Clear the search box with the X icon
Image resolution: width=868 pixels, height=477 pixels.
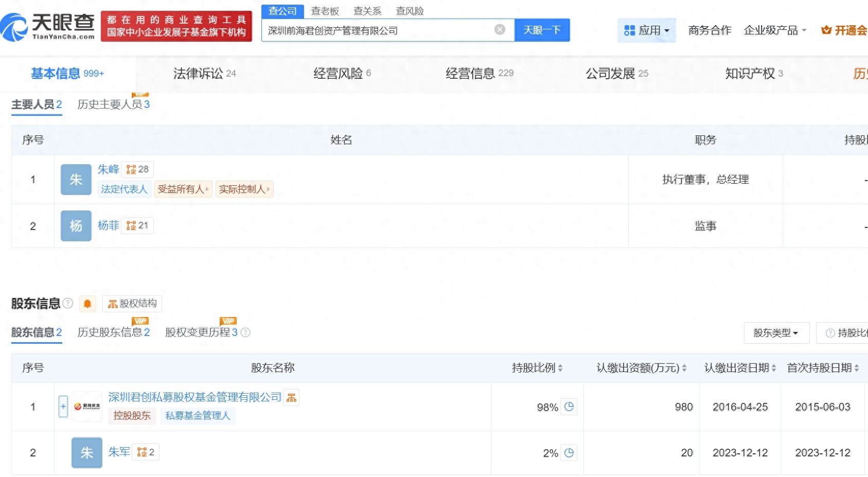pyautogui.click(x=500, y=30)
